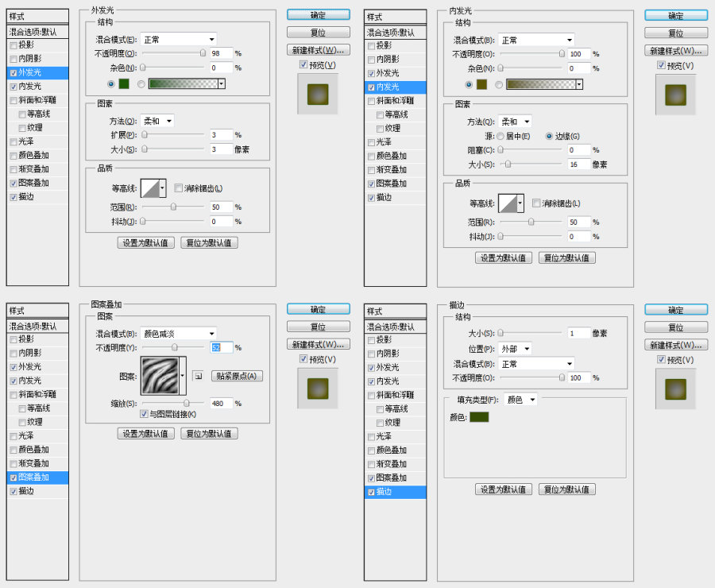Enable 光泽 checkbox in 内发光 dialog list
715x588 pixels.
pyautogui.click(x=372, y=142)
